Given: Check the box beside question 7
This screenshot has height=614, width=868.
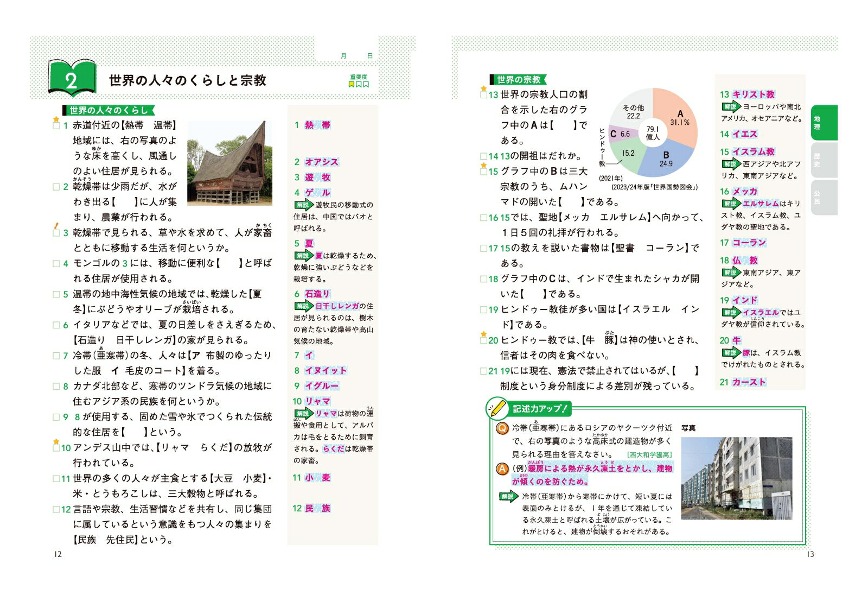Looking at the screenshot, I should click(56, 356).
